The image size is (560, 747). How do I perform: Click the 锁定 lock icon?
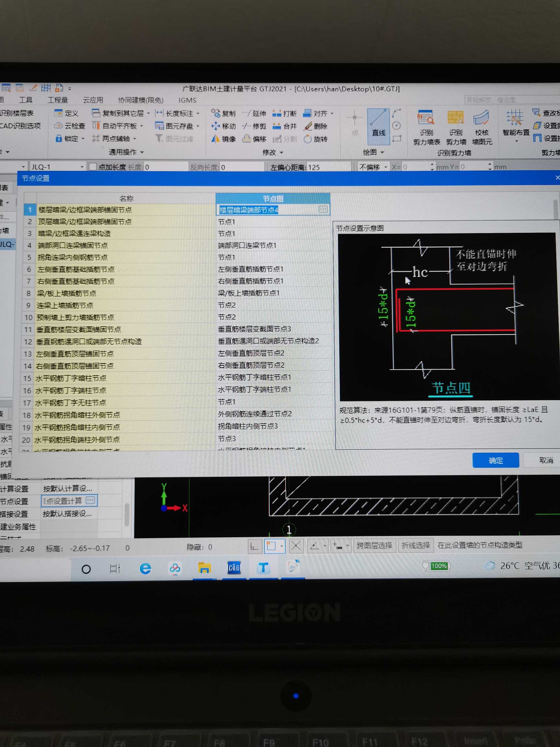(x=59, y=138)
